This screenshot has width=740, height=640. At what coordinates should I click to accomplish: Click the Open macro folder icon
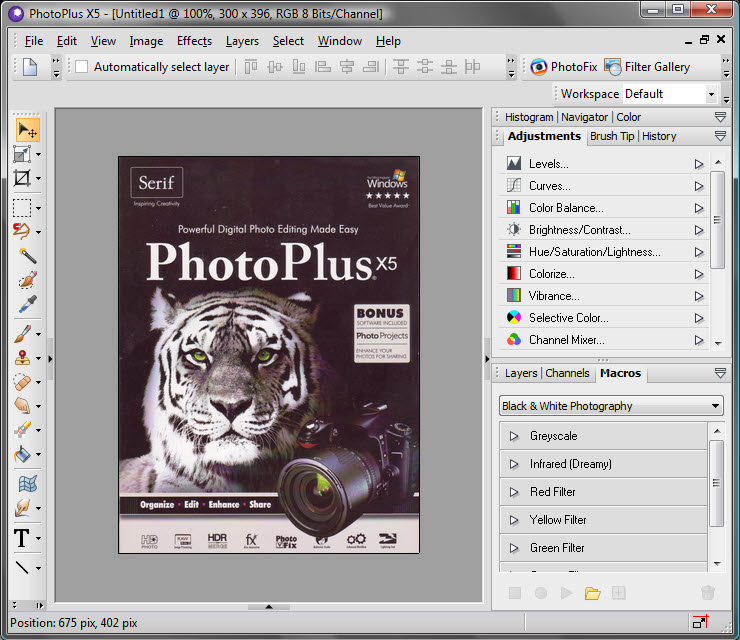point(592,593)
